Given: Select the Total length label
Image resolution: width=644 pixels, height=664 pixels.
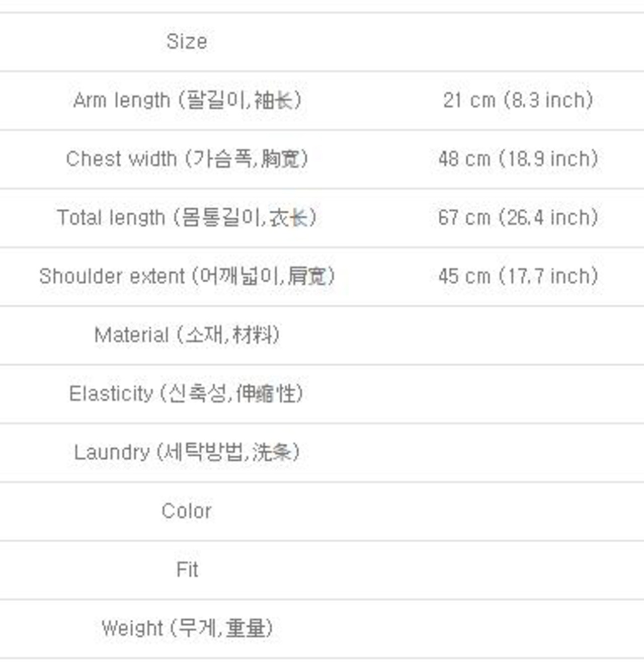Looking at the screenshot, I should coord(187,218).
